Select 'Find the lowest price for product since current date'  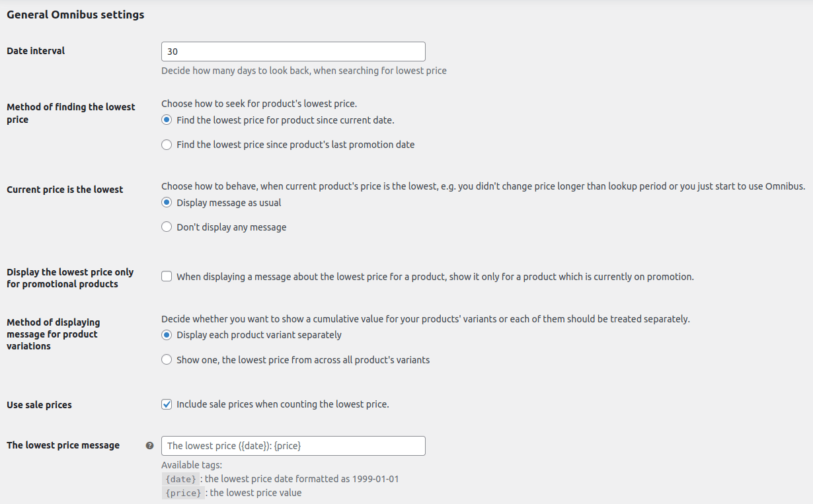(167, 120)
